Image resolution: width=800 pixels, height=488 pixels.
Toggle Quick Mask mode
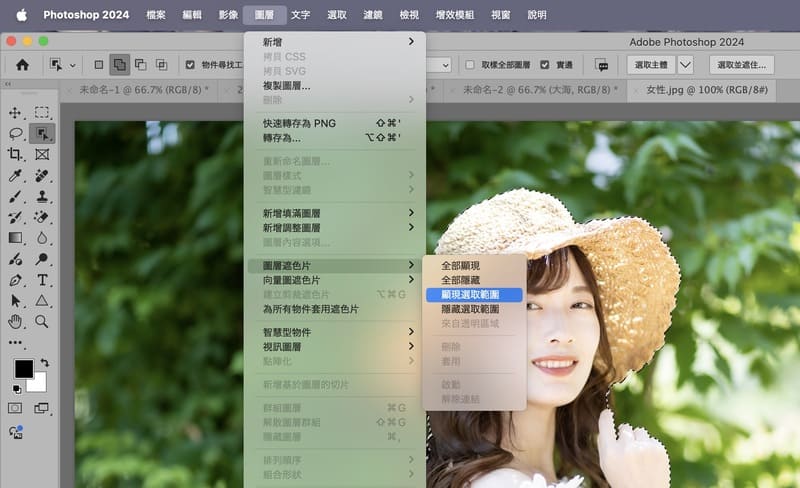point(15,408)
